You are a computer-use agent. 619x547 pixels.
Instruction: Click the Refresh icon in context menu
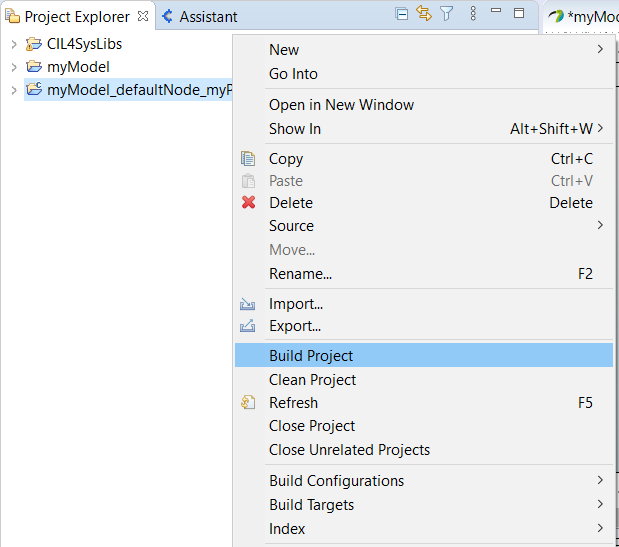248,403
